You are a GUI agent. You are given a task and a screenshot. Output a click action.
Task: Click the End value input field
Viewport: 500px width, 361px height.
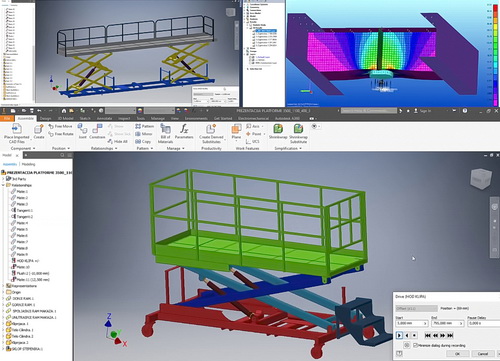tap(447, 323)
